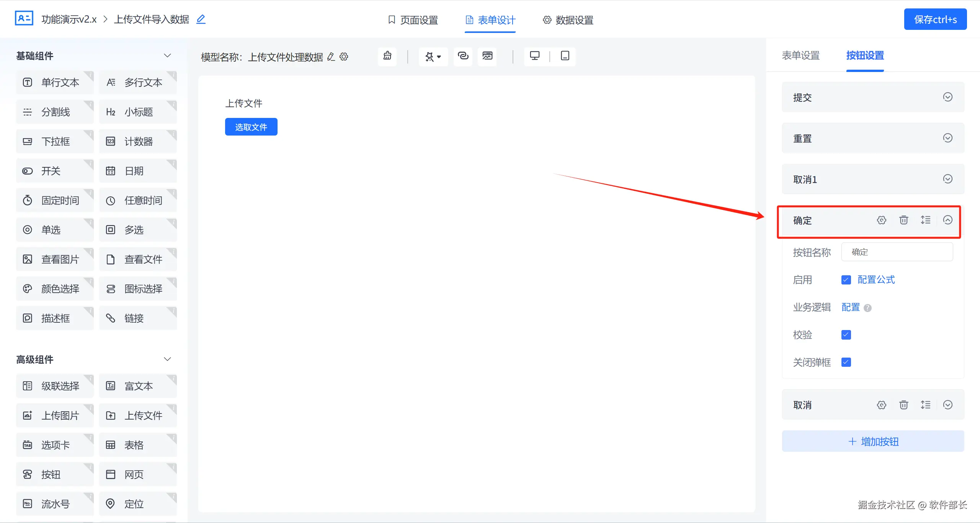
Task: Click the sort icon in 确定 row
Action: click(925, 220)
